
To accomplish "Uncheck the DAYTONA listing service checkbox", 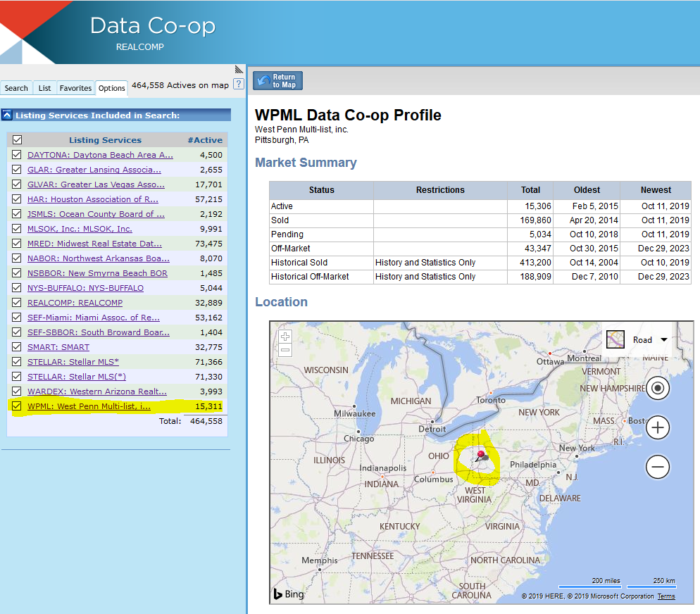I will pyautogui.click(x=16, y=154).
